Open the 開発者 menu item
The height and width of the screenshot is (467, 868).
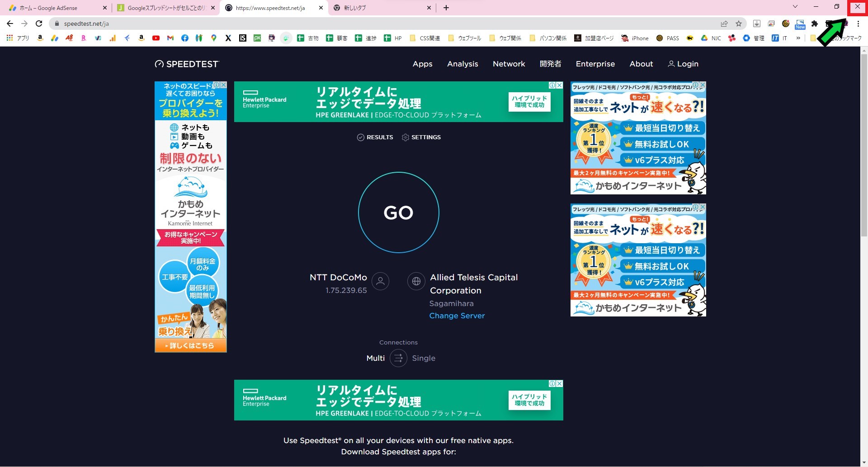(550, 64)
